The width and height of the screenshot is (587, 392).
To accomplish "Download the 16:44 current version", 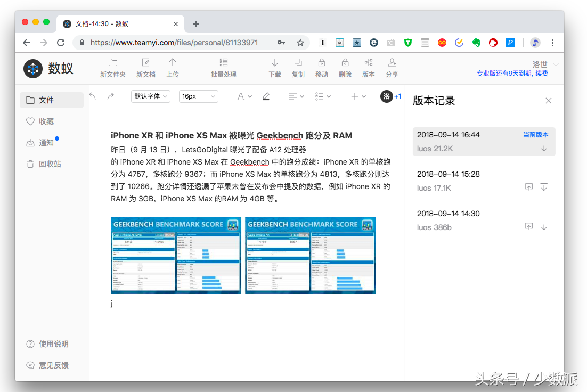I will point(544,148).
